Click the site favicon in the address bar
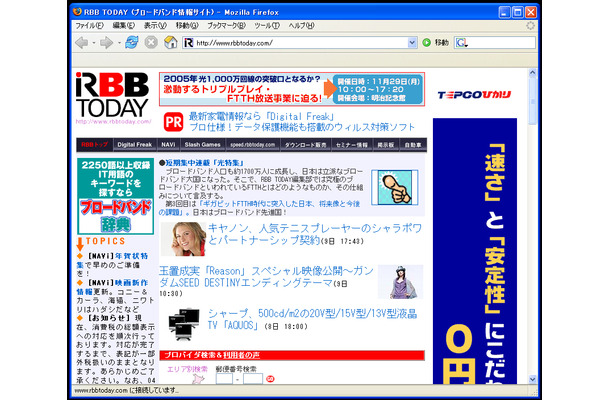This screenshot has height=400, width=610. (189, 42)
